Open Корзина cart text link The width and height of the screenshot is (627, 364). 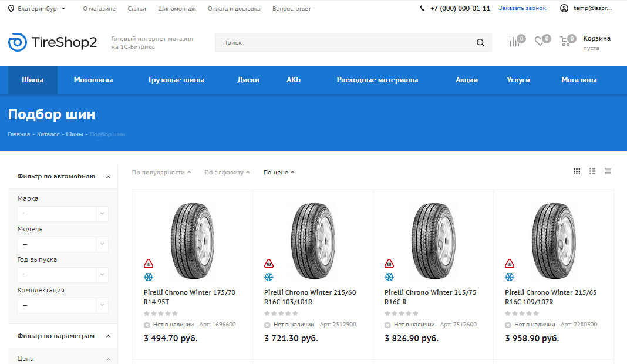(x=596, y=38)
